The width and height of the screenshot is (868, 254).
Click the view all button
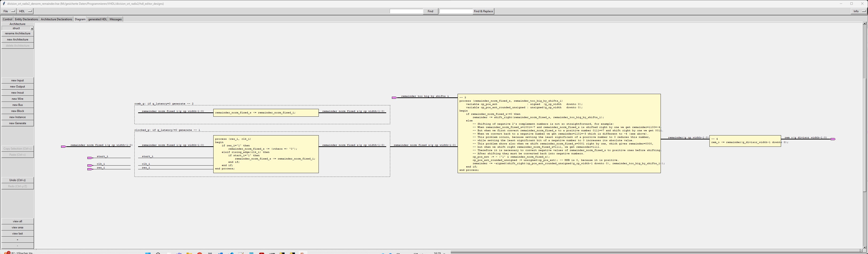(18, 221)
